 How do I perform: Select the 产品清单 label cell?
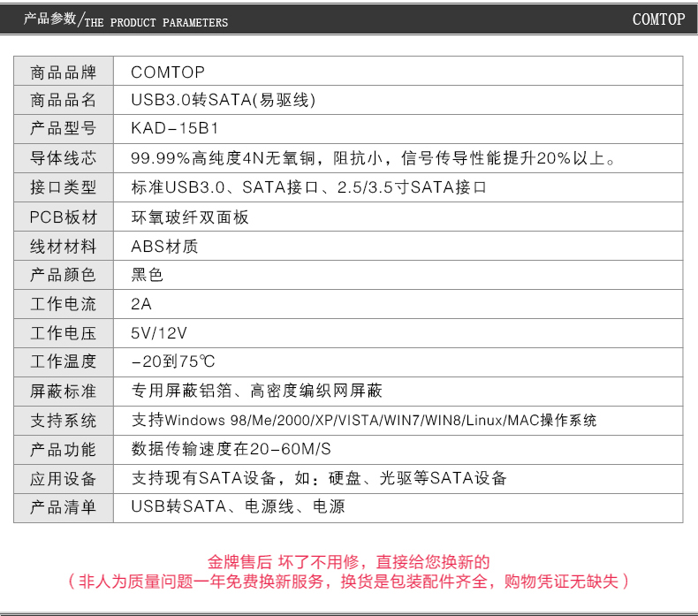coord(64,508)
